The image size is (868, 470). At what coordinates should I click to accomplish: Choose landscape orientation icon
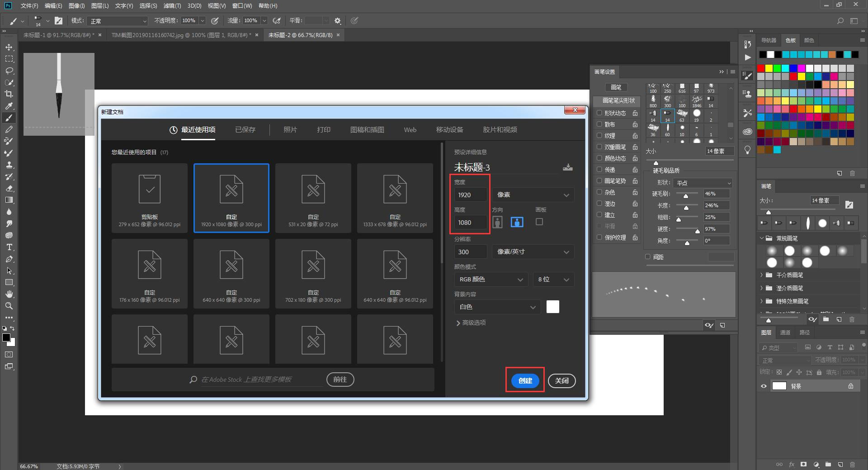click(517, 222)
